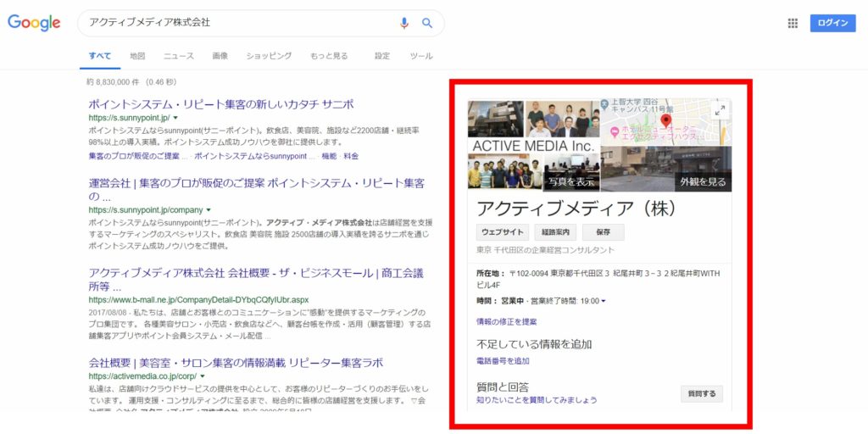The height and width of the screenshot is (434, 868).
Task: Click the 質問と回答 heading
Action: click(503, 387)
